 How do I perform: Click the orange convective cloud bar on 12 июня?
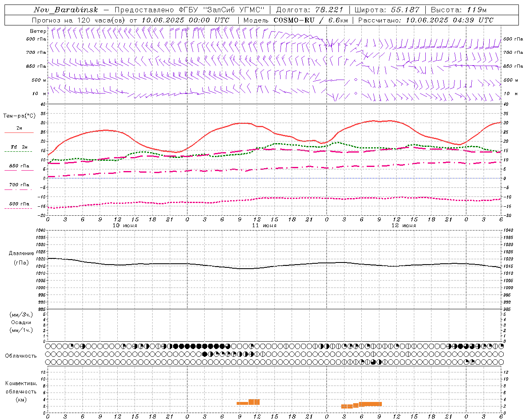point(362,405)
